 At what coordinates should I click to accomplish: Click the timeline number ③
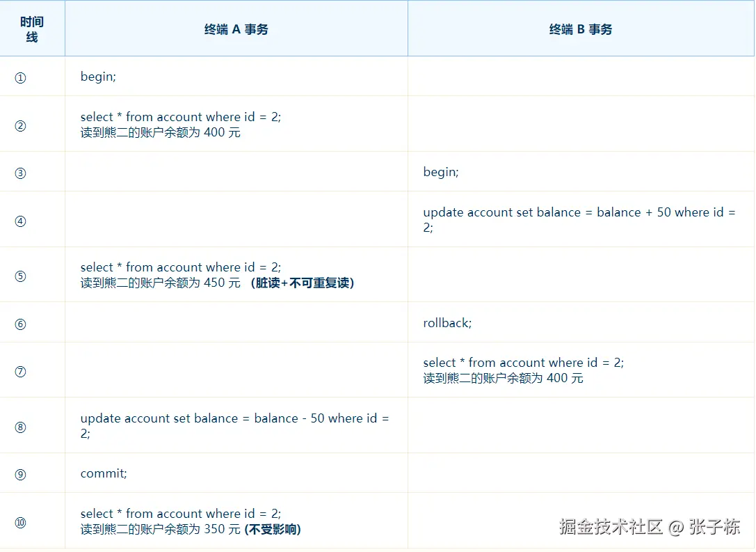coord(20,173)
